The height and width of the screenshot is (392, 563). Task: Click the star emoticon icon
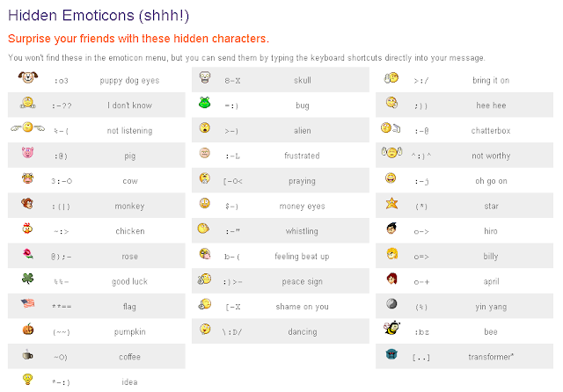click(x=391, y=205)
